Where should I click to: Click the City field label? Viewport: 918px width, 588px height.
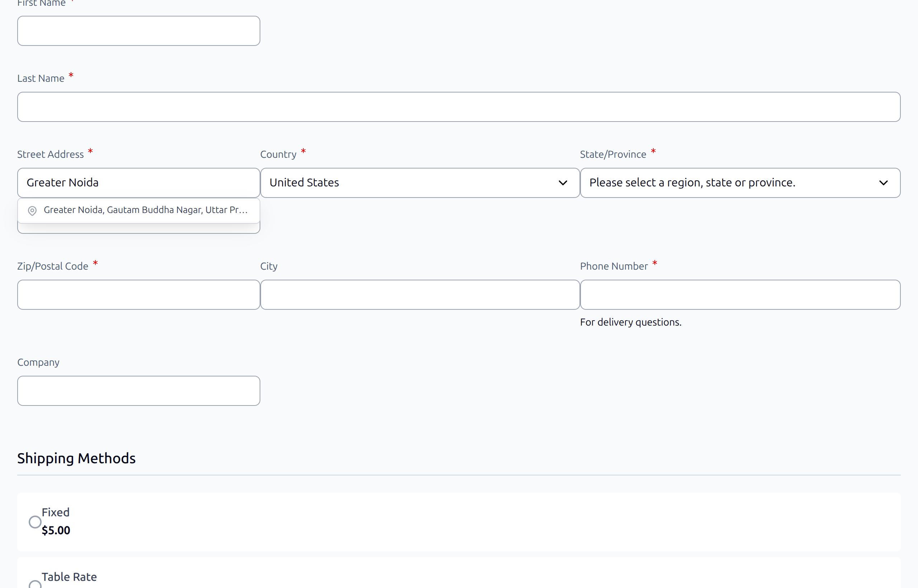(269, 266)
